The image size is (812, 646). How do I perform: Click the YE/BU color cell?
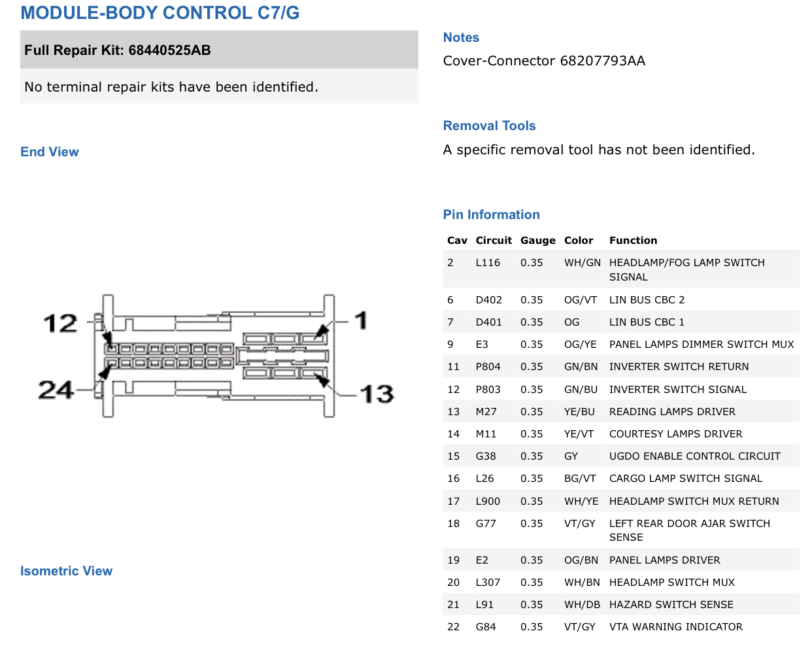[579, 412]
